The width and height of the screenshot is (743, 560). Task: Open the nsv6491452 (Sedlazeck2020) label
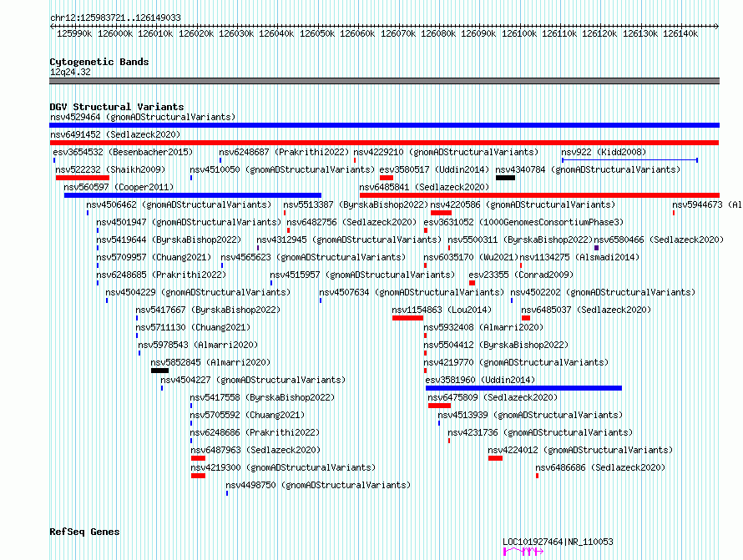tap(115, 134)
